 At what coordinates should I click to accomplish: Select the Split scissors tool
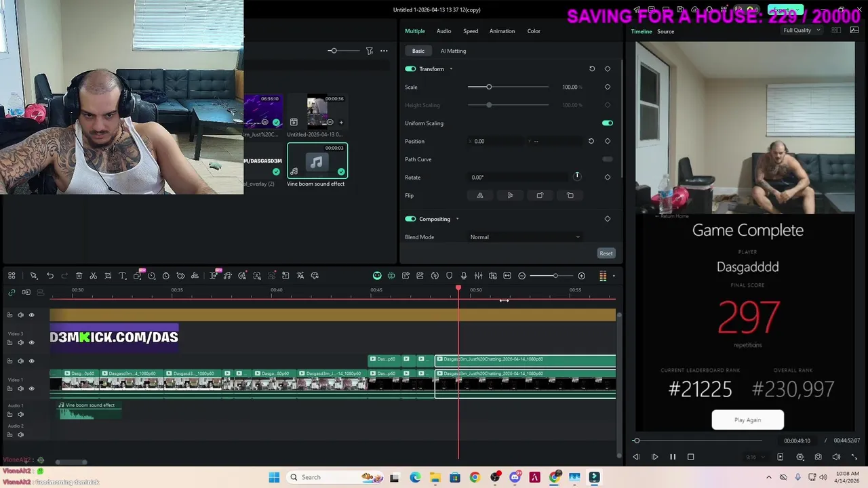pyautogui.click(x=94, y=276)
